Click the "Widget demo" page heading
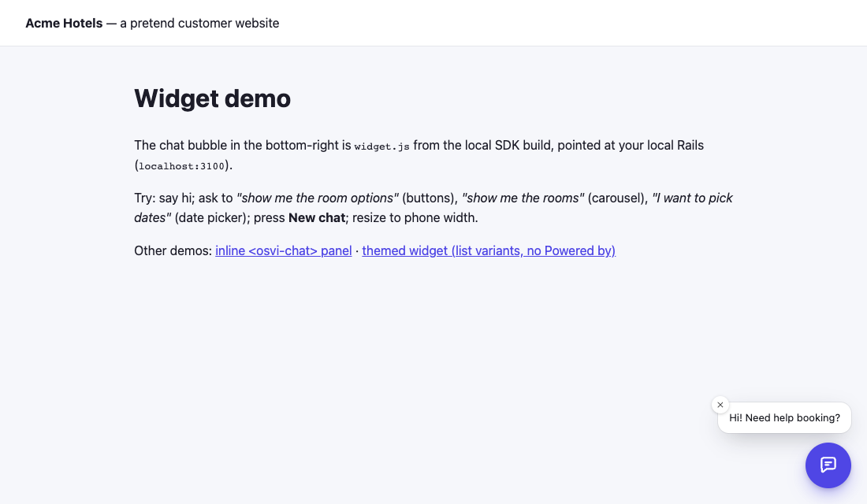The width and height of the screenshot is (867, 504). (212, 98)
